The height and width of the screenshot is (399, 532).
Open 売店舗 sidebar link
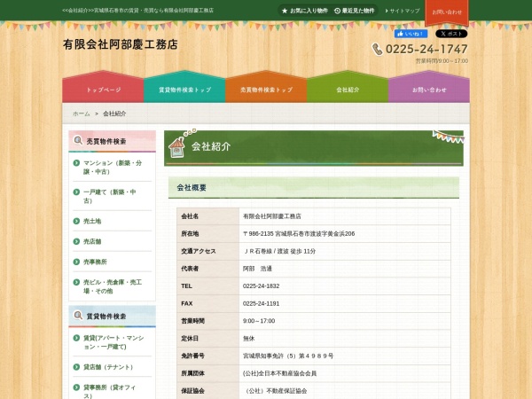pyautogui.click(x=92, y=241)
